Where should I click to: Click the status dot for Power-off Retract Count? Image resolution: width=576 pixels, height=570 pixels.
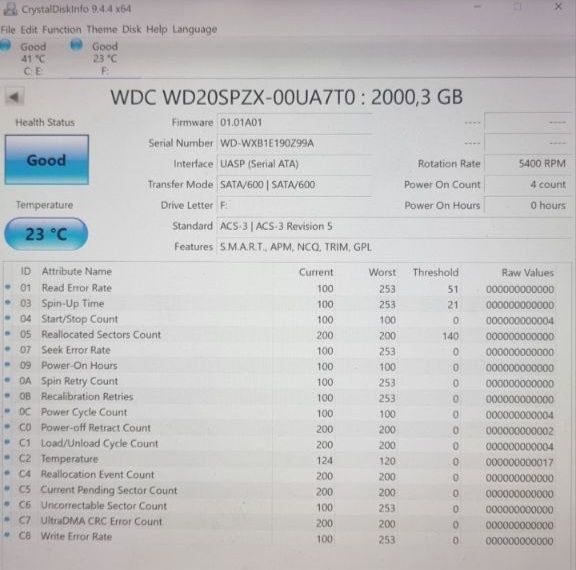tap(7, 427)
